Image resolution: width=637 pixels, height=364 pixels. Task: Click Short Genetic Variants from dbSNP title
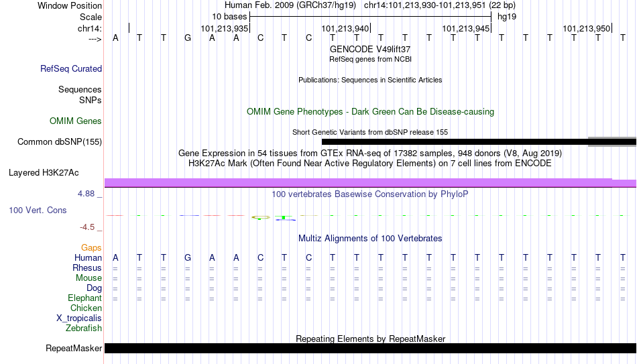370,133
